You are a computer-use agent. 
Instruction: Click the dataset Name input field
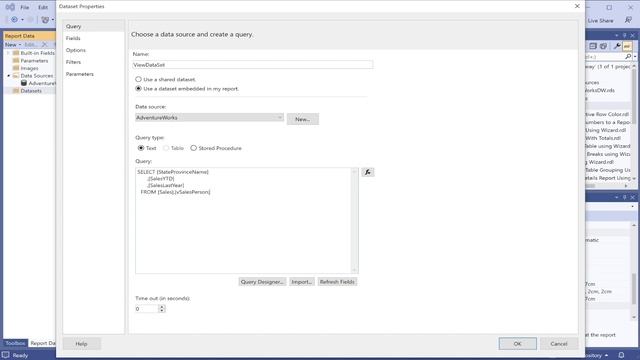point(252,65)
